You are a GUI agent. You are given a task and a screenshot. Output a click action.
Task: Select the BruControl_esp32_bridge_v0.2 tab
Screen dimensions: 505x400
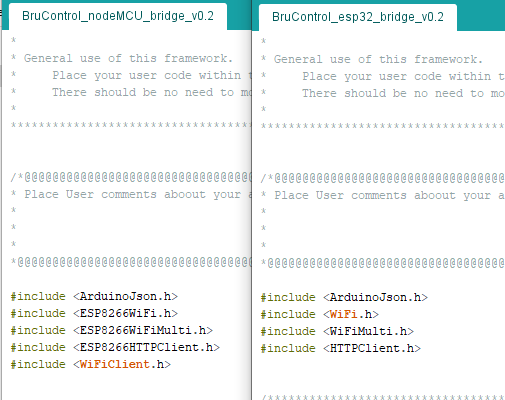coord(358,17)
